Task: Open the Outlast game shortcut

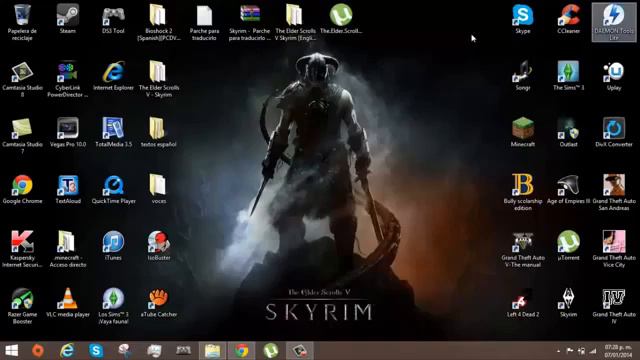Action: pyautogui.click(x=569, y=133)
